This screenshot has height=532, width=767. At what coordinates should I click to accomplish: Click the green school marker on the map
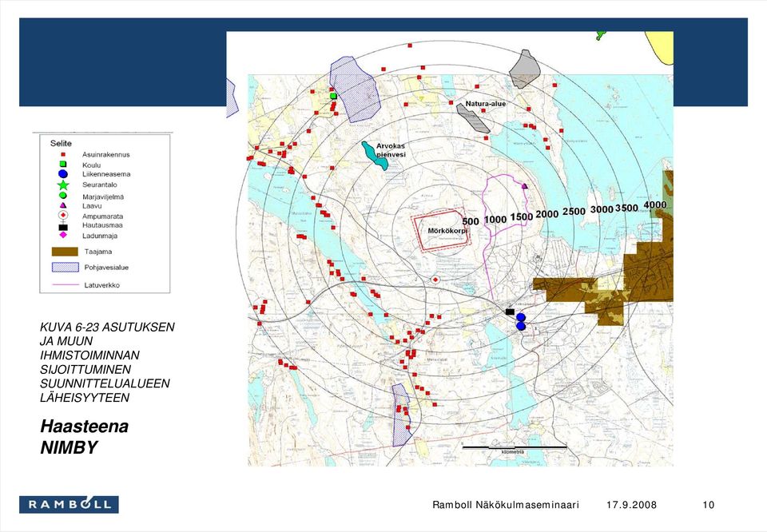tap(334, 97)
